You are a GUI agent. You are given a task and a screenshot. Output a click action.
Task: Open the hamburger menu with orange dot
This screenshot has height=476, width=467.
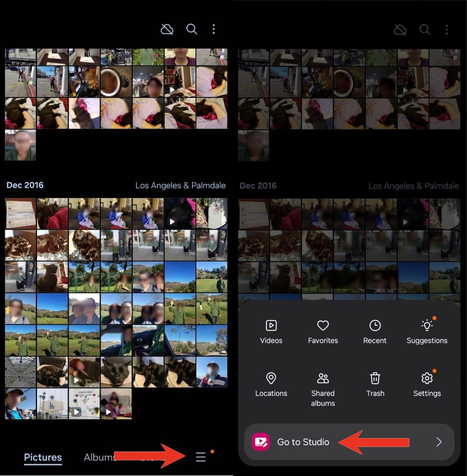point(201,457)
